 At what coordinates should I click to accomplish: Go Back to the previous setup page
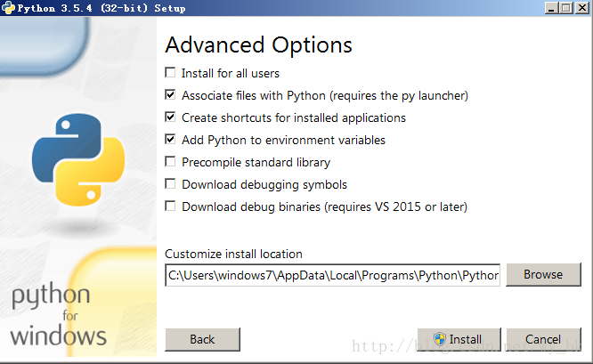202,339
